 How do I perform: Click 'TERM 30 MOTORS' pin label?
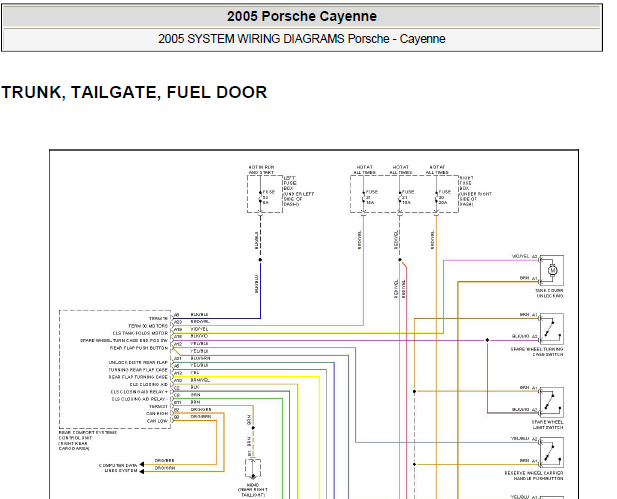pos(148,326)
